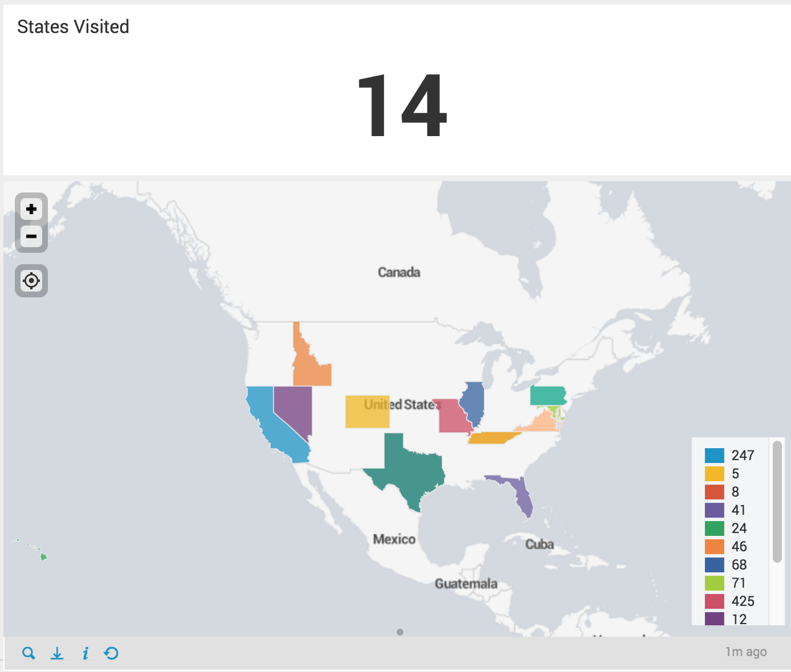The image size is (791, 672).
Task: Click the panel resize handle dot
Action: click(400, 632)
